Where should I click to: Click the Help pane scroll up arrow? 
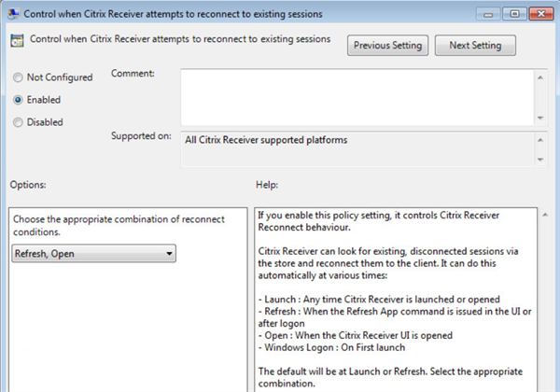(545, 215)
